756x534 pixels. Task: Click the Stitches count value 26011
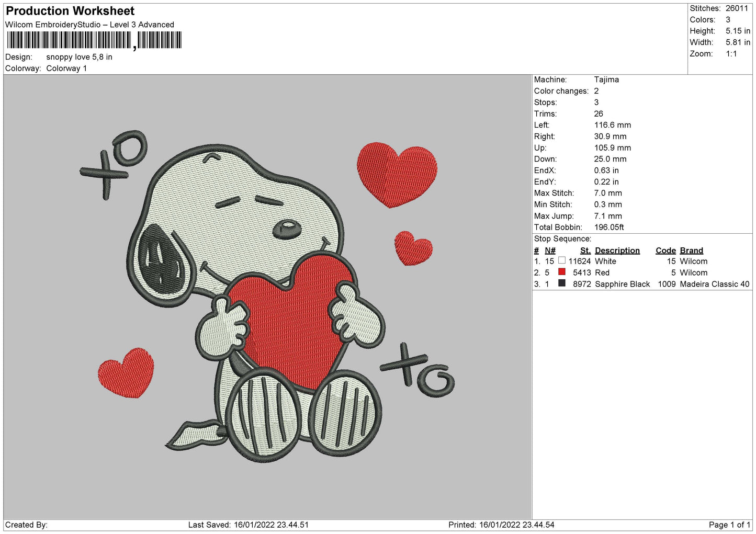[737, 8]
